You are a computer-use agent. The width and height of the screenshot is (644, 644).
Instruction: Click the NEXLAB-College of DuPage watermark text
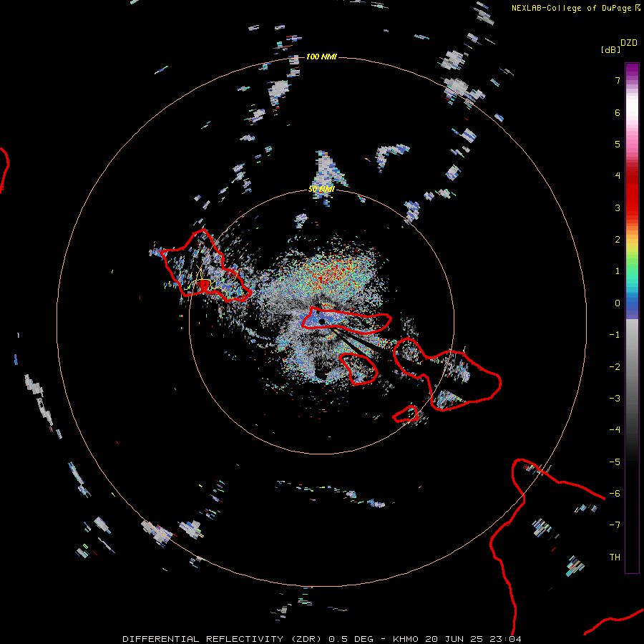571,8
